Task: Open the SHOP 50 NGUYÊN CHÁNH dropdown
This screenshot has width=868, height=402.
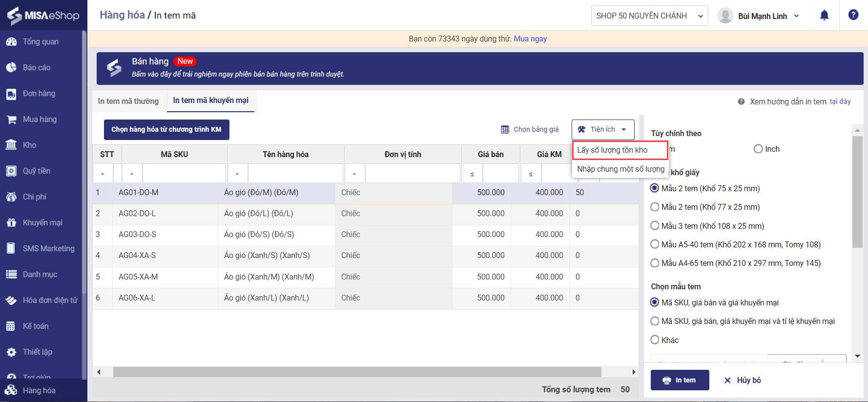Action: click(x=649, y=16)
